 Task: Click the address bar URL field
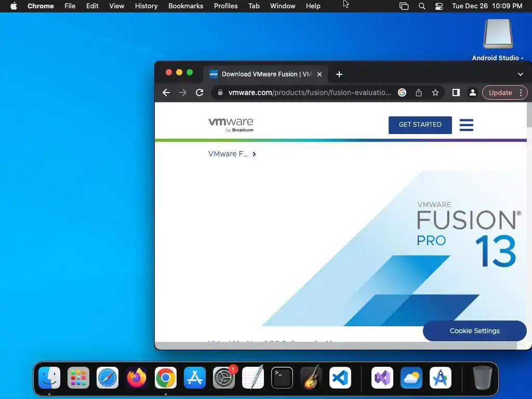[x=310, y=92]
